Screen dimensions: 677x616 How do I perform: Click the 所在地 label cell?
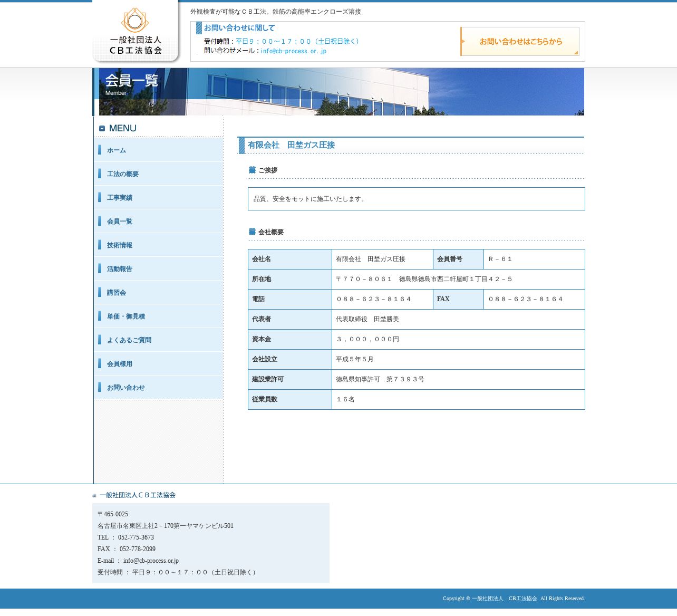point(290,279)
